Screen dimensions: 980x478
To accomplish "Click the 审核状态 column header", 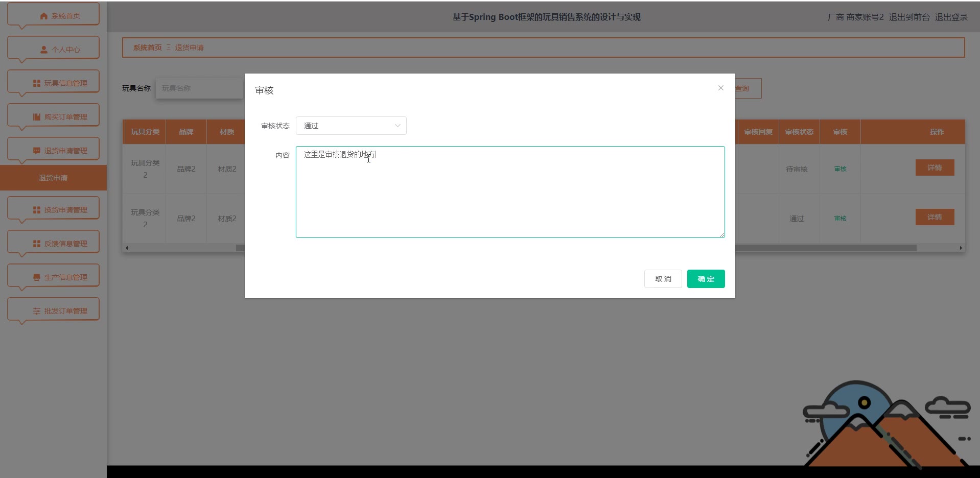I will click(x=799, y=132).
